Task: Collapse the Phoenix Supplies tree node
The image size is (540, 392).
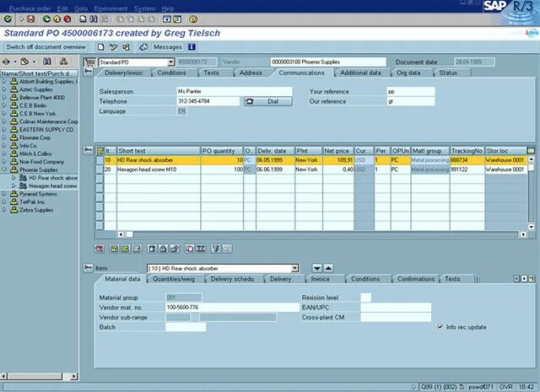Action: (4, 169)
